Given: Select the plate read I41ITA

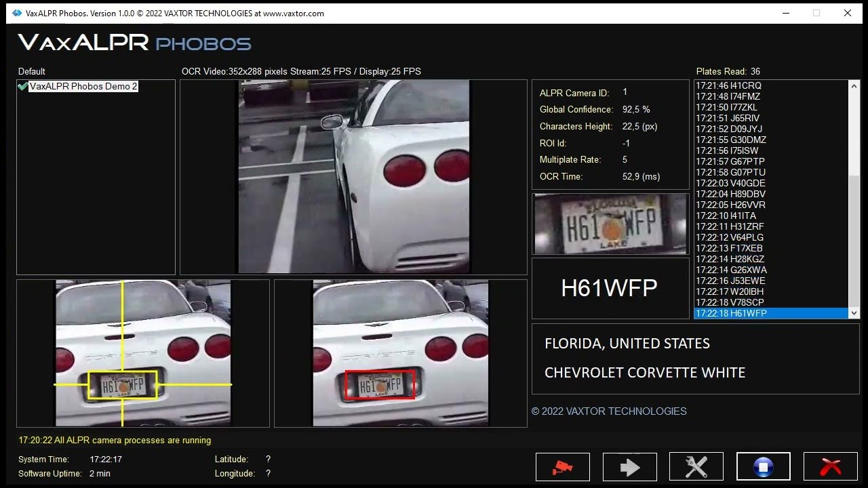Looking at the screenshot, I should (771, 216).
